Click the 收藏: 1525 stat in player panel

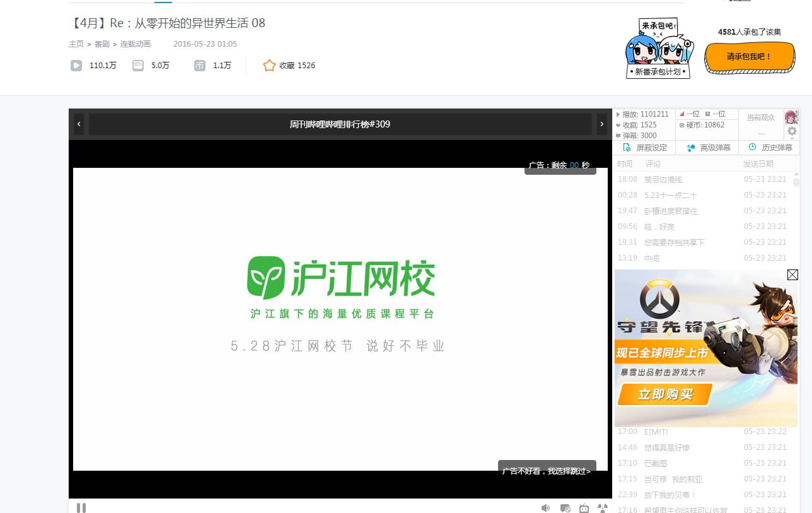636,125
